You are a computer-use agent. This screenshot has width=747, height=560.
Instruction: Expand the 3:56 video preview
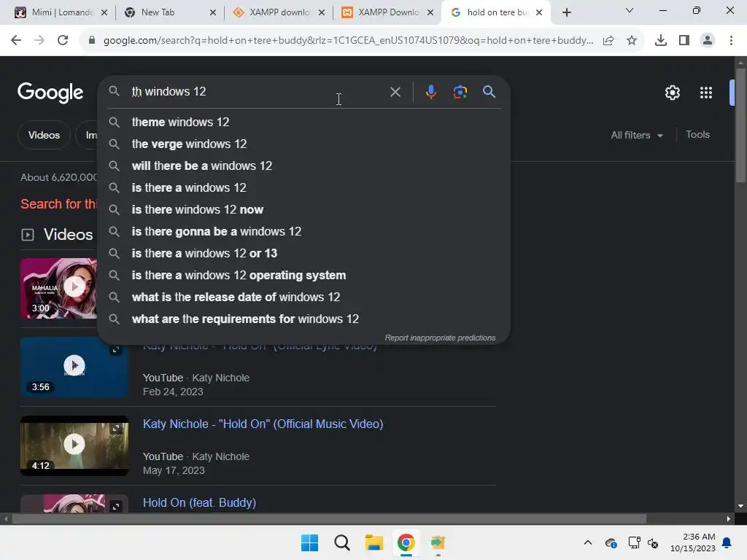click(116, 351)
